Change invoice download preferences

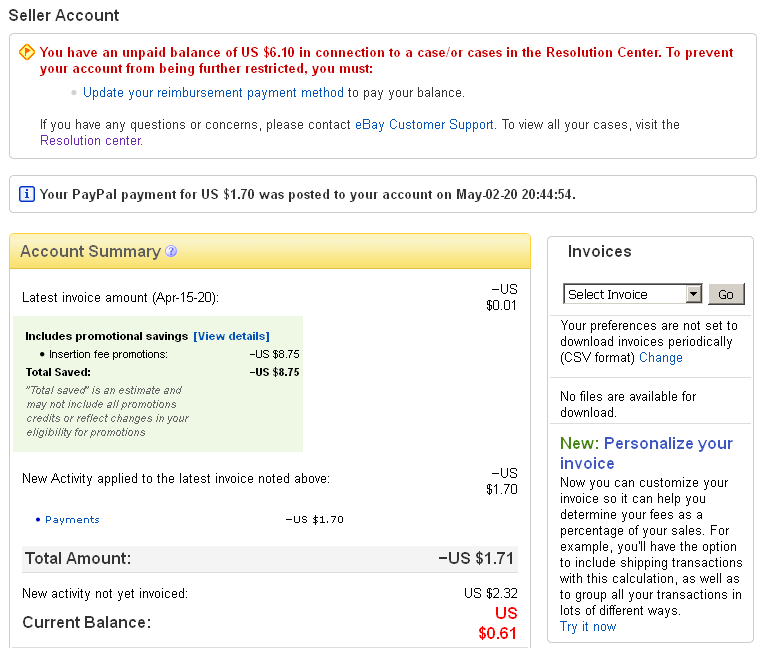660,357
